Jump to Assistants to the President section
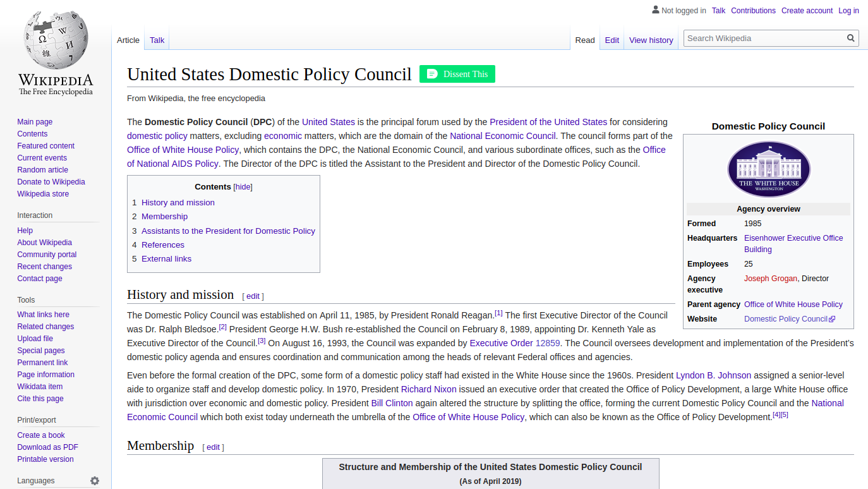Screen dimensions: 868x489 pyautogui.click(x=228, y=231)
